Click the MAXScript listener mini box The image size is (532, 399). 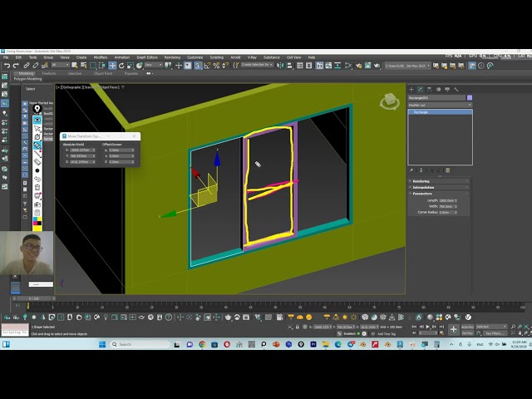tap(15, 330)
